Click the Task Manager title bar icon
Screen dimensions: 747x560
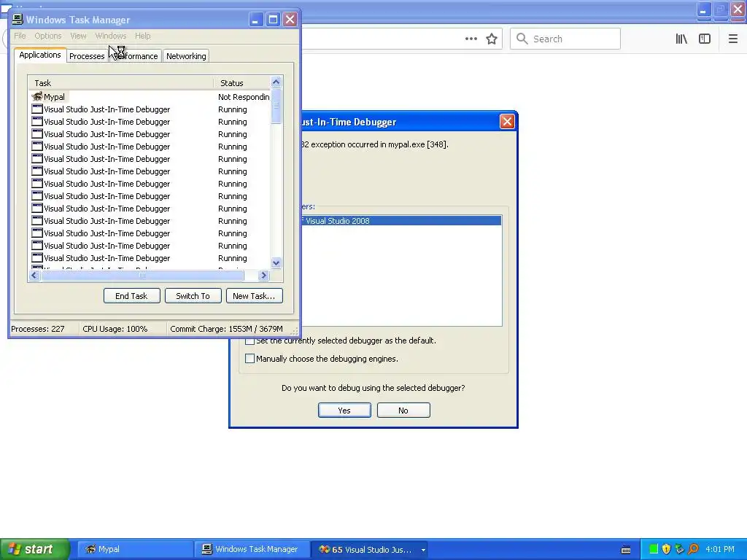pos(18,19)
